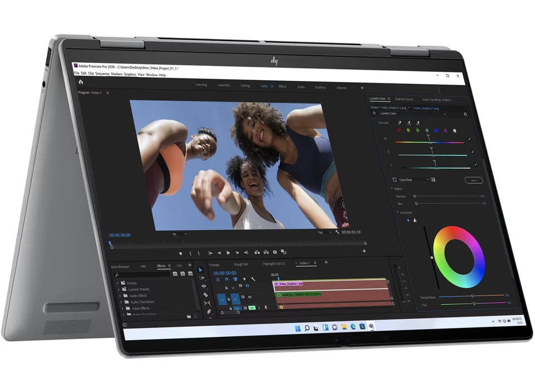The image size is (535, 392).
Task: Click the timeline Snap magnet icon
Action: click(x=227, y=280)
